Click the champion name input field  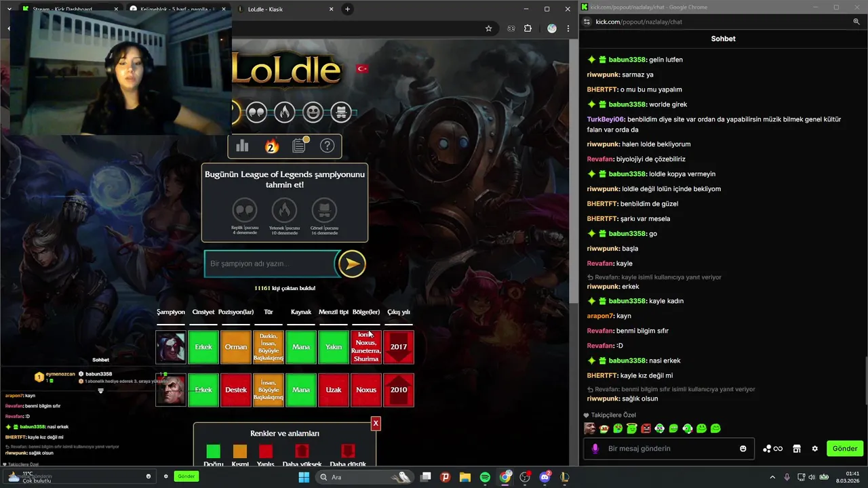270,264
